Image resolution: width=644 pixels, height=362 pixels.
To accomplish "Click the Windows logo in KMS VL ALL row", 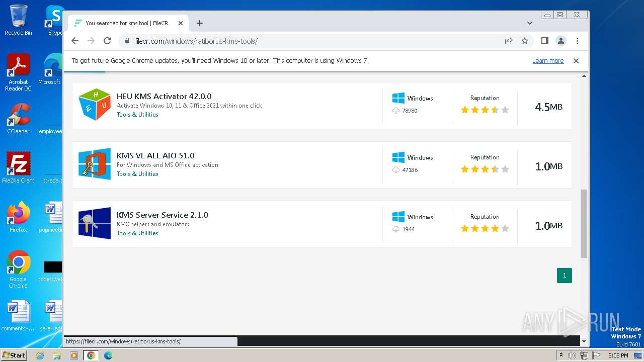I will click(x=398, y=157).
